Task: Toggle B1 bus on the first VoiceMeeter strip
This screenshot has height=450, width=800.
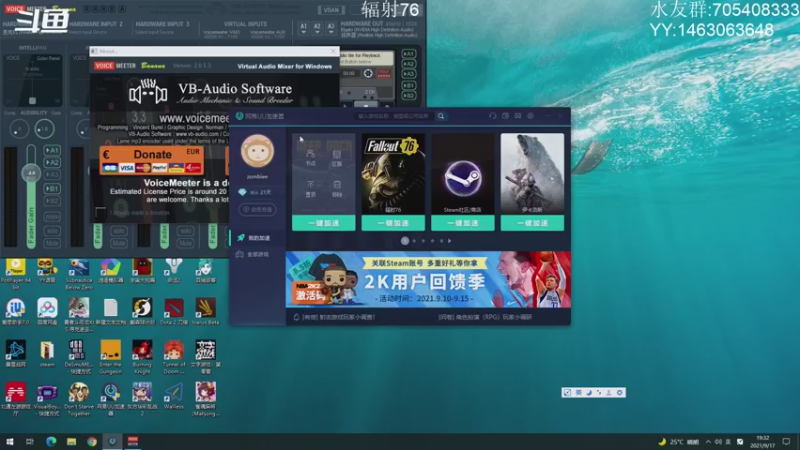Action: [x=52, y=189]
